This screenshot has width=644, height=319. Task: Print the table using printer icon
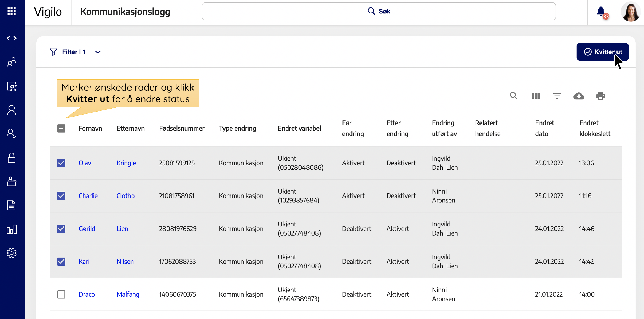point(600,96)
